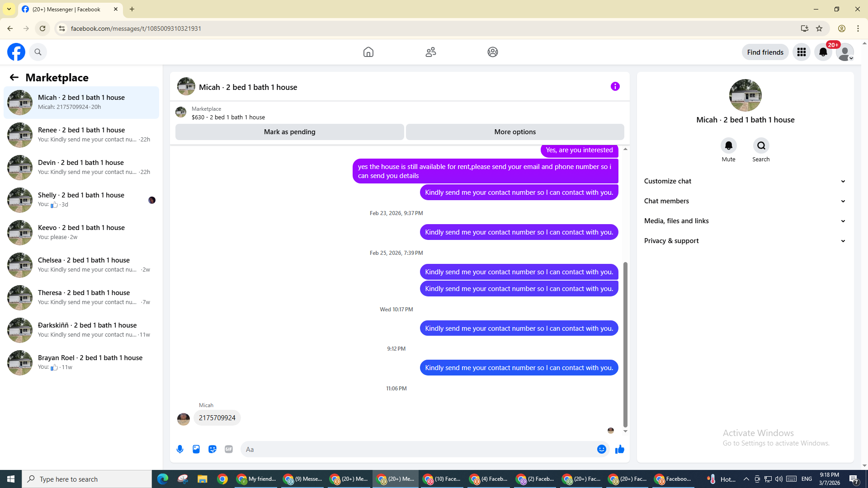Open conversation information purple icon
This screenshot has width=868, height=488.
pyautogui.click(x=615, y=86)
